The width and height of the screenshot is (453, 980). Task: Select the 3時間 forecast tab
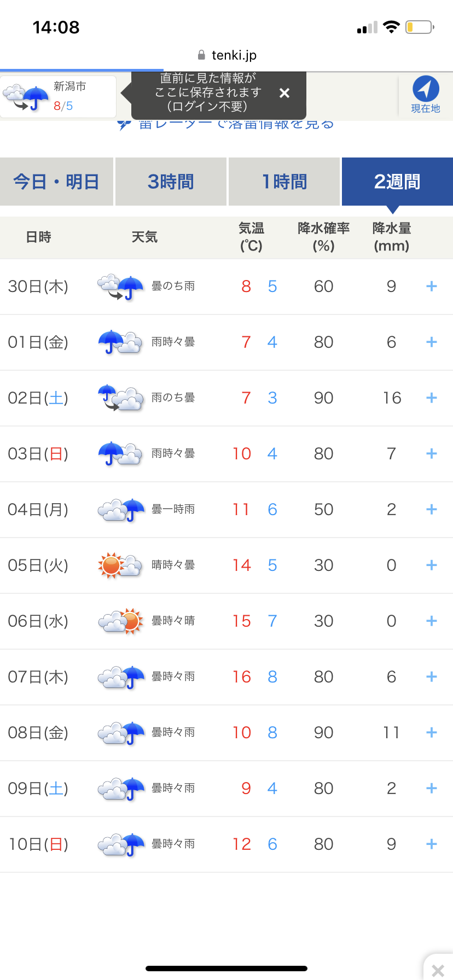tap(171, 182)
